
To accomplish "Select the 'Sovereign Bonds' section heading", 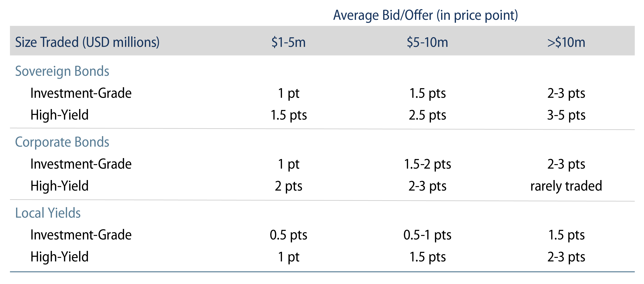I will [62, 71].
